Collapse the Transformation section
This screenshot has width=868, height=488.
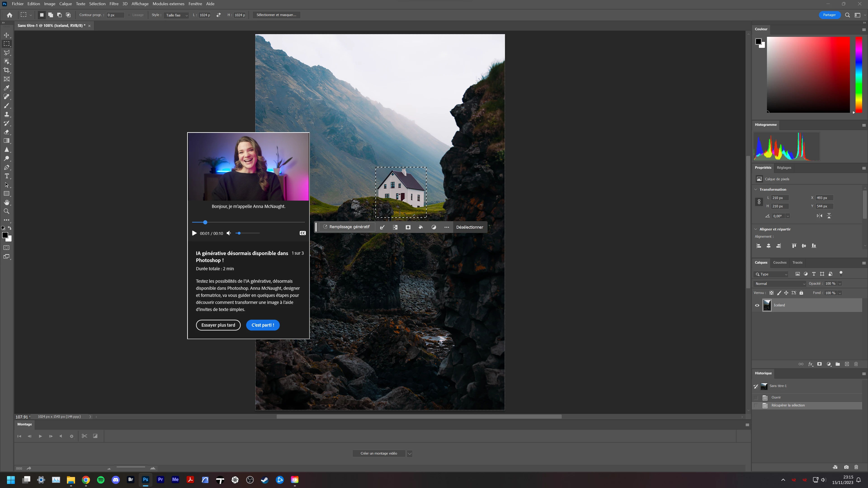coord(756,189)
